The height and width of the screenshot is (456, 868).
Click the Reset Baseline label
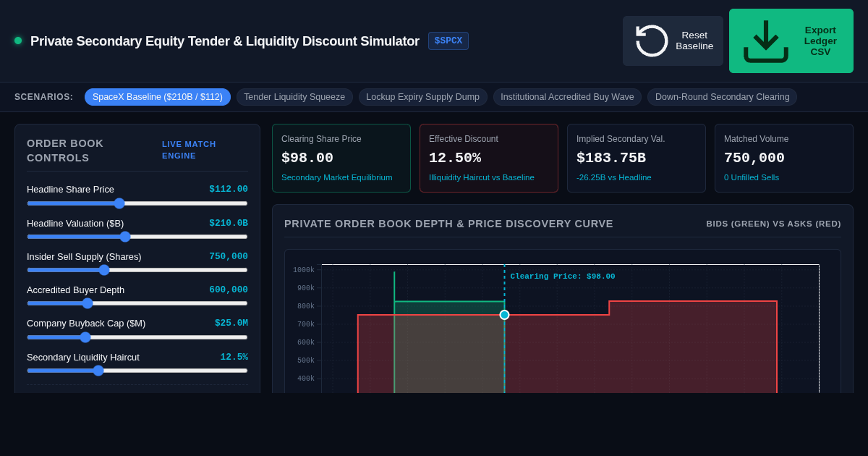tap(694, 41)
